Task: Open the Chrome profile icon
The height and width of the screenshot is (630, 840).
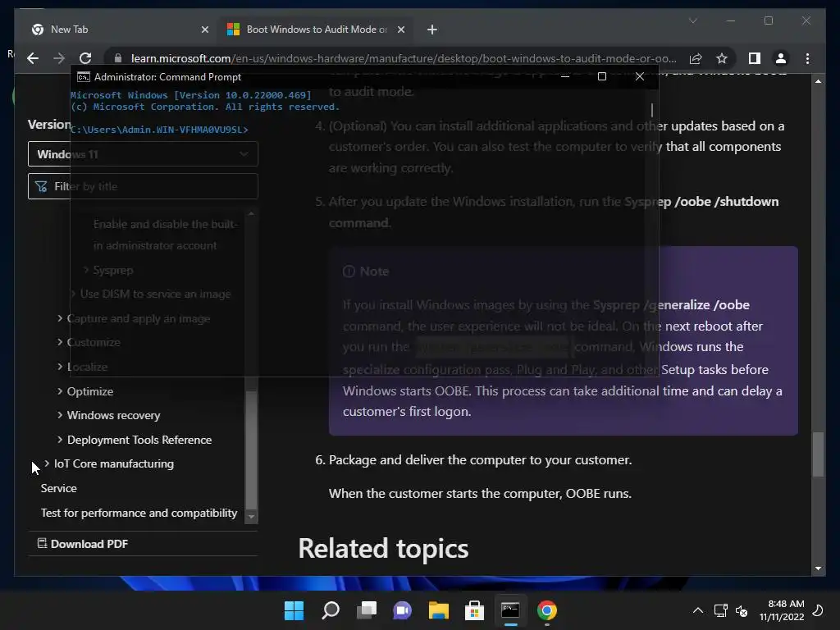Action: pos(781,58)
